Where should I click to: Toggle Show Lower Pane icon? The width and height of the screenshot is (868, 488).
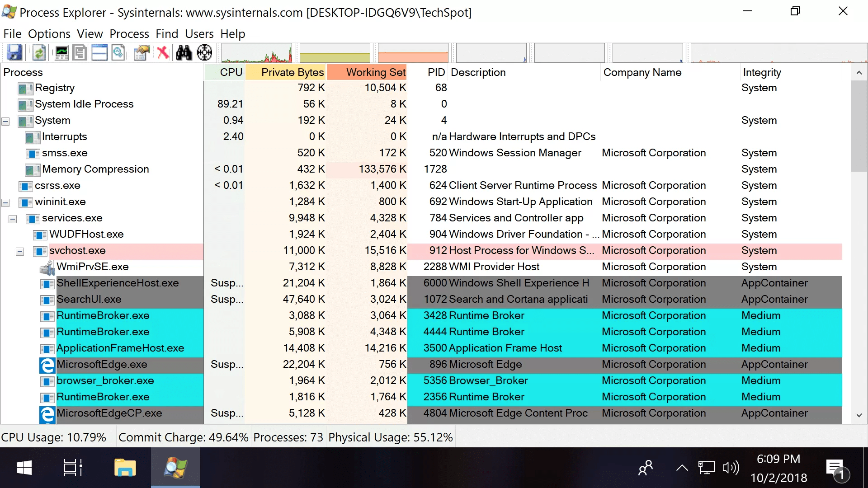point(99,53)
